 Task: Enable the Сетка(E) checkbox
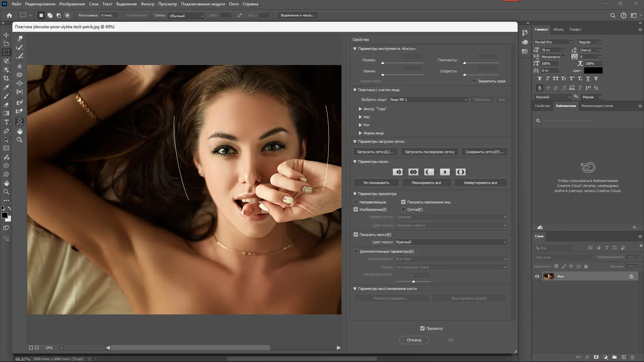click(403, 209)
